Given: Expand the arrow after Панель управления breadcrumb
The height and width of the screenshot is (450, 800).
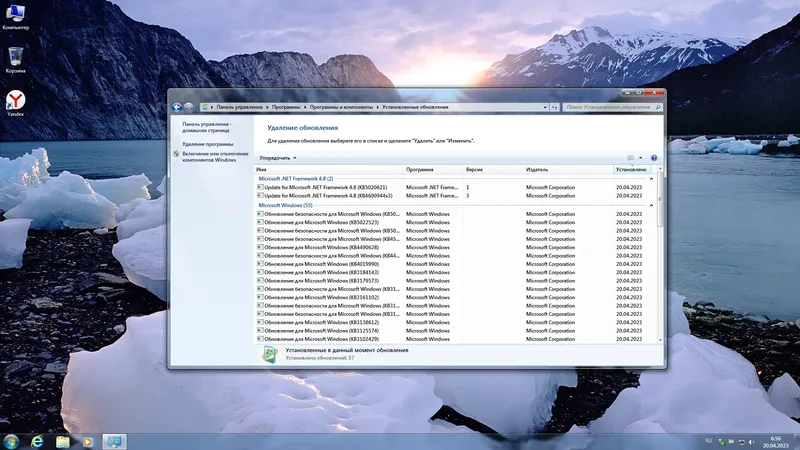Looking at the screenshot, I should tap(267, 107).
